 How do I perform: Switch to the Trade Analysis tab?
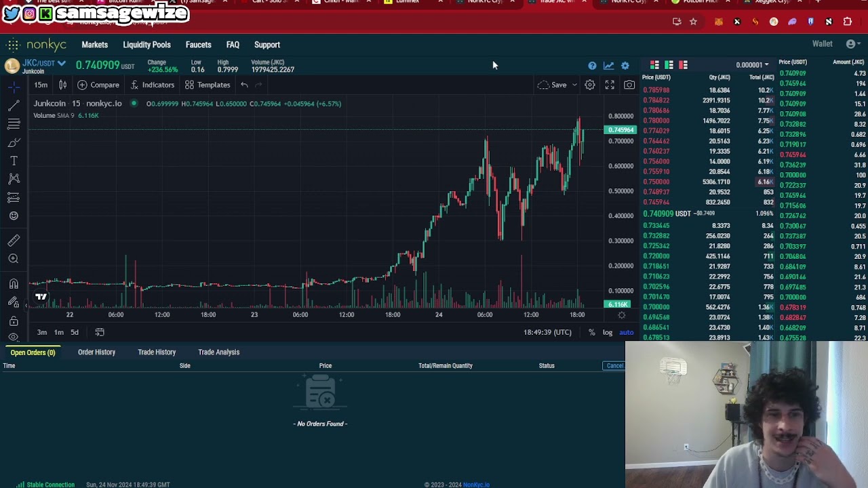218,352
